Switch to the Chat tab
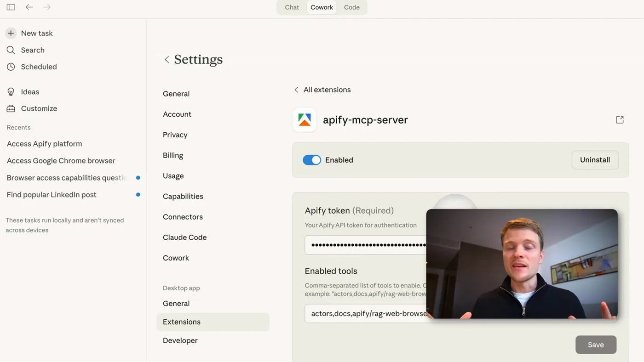 pos(292,7)
